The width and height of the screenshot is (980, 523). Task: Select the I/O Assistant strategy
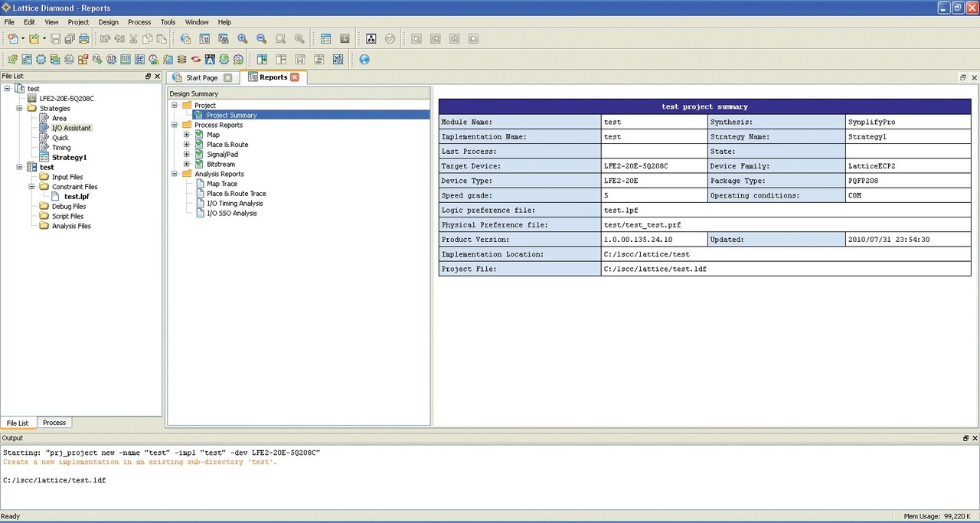coord(71,128)
